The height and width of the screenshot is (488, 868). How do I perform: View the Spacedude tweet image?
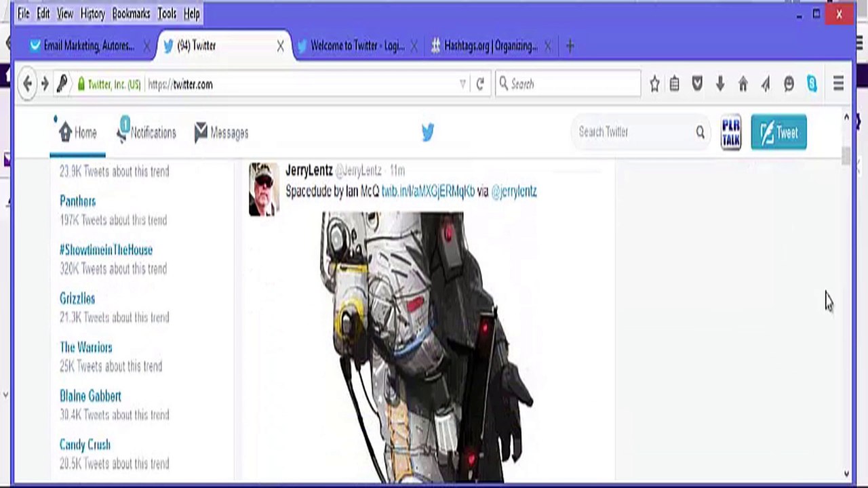pyautogui.click(x=427, y=347)
